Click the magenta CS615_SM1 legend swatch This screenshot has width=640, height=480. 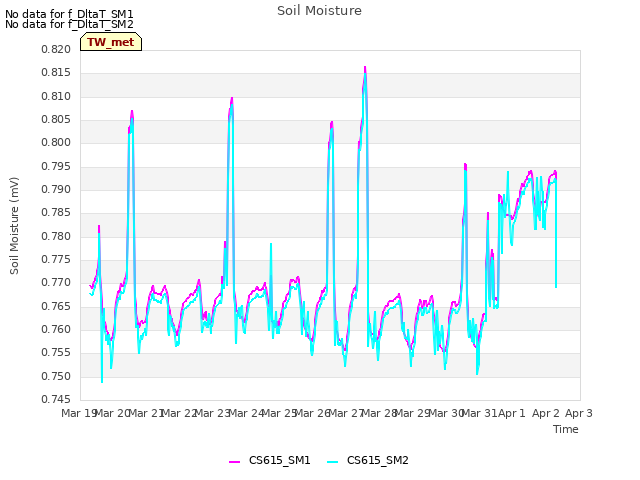pyautogui.click(x=234, y=461)
